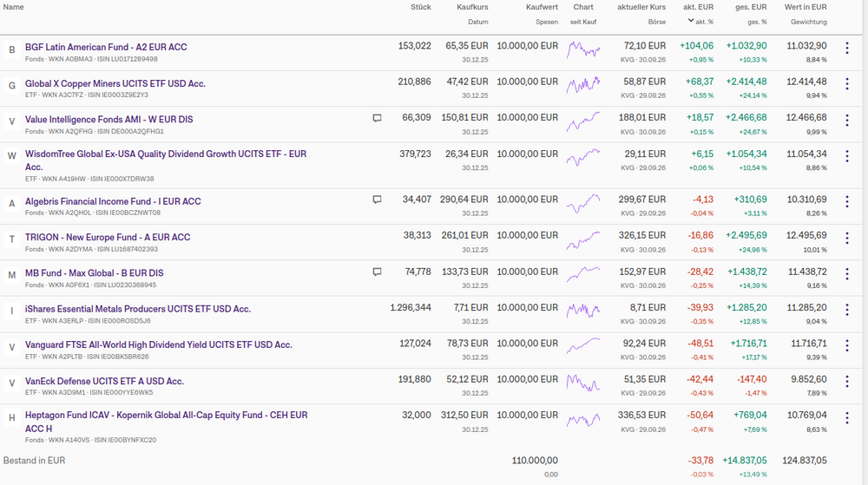Select the share count 1.296,344 for iShares
This screenshot has width=868, height=485.
click(411, 307)
